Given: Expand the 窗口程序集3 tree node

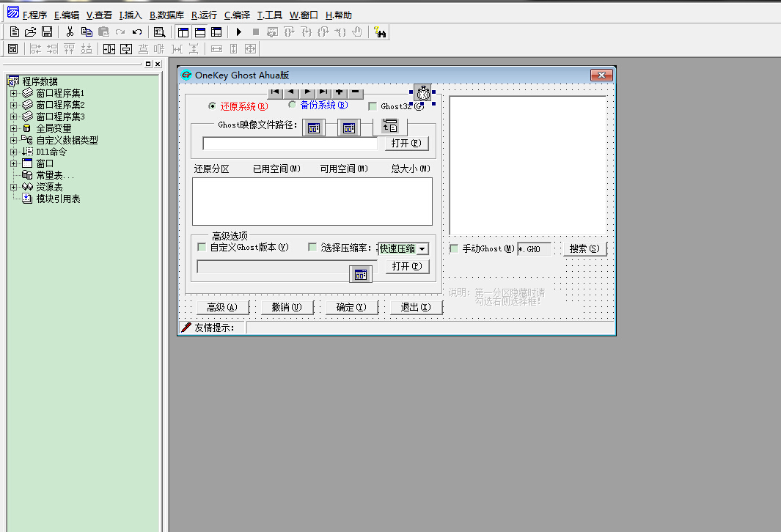Looking at the screenshot, I should pyautogui.click(x=13, y=117).
